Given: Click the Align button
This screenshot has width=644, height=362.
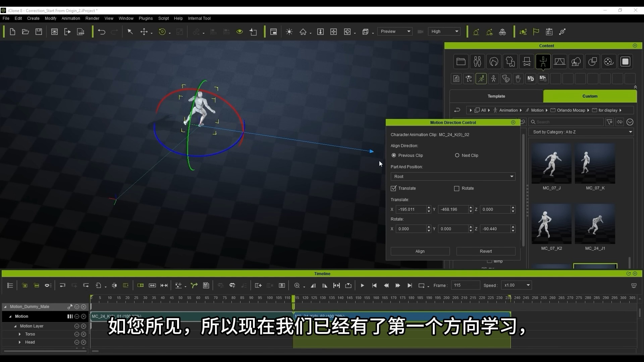Looking at the screenshot, I should pos(420,251).
